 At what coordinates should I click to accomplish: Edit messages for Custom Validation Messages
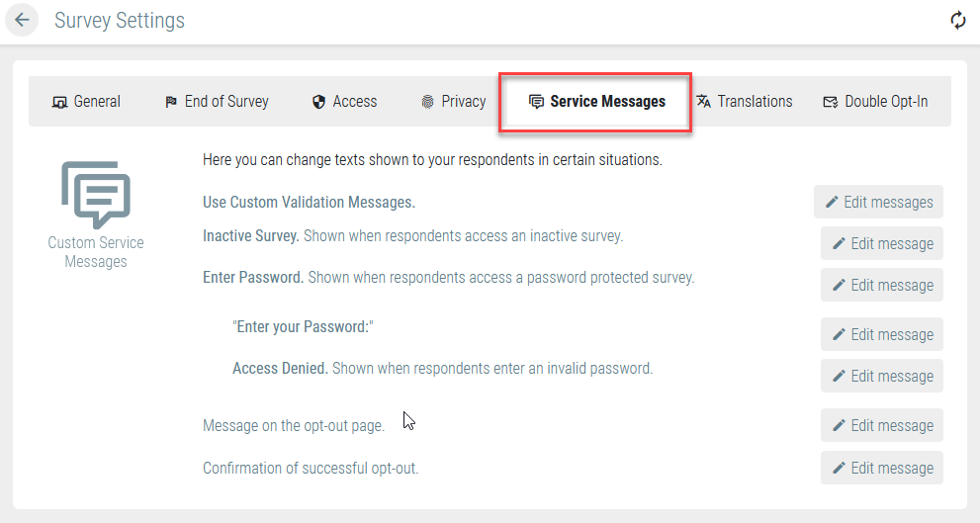point(878,202)
